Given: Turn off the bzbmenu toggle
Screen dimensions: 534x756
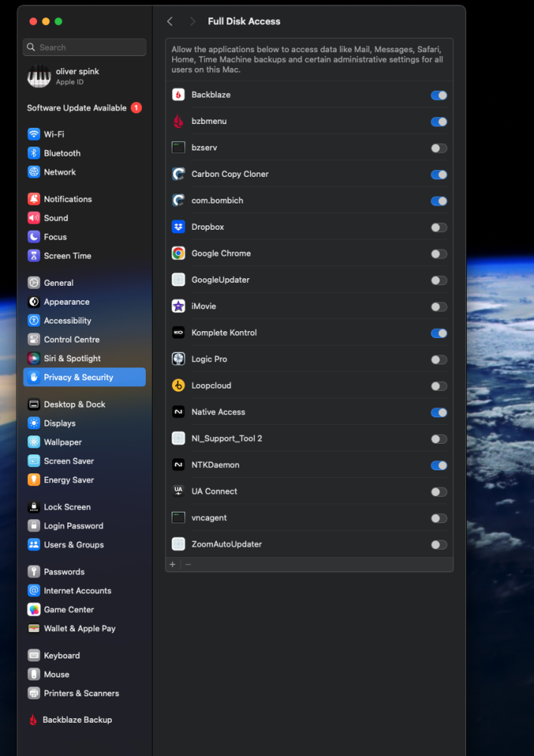Looking at the screenshot, I should pyautogui.click(x=439, y=122).
